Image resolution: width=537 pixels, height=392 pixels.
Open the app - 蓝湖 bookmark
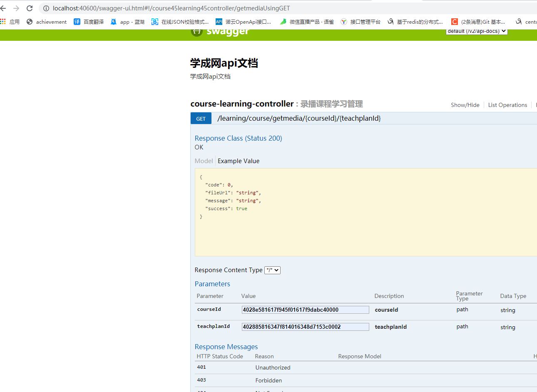point(127,22)
